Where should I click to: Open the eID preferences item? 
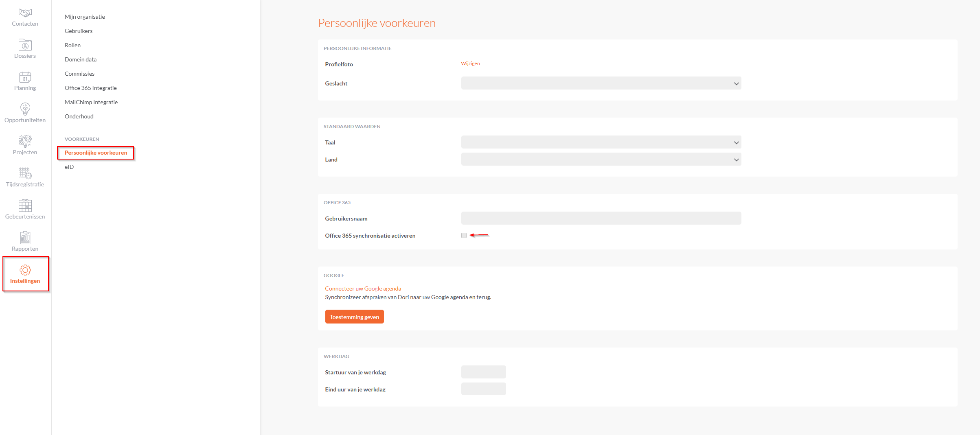[69, 167]
